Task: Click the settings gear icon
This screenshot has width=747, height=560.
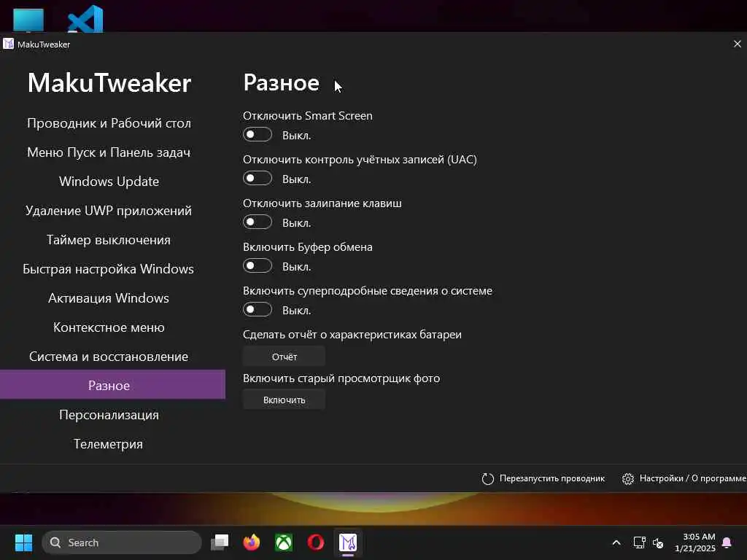Action: click(628, 478)
